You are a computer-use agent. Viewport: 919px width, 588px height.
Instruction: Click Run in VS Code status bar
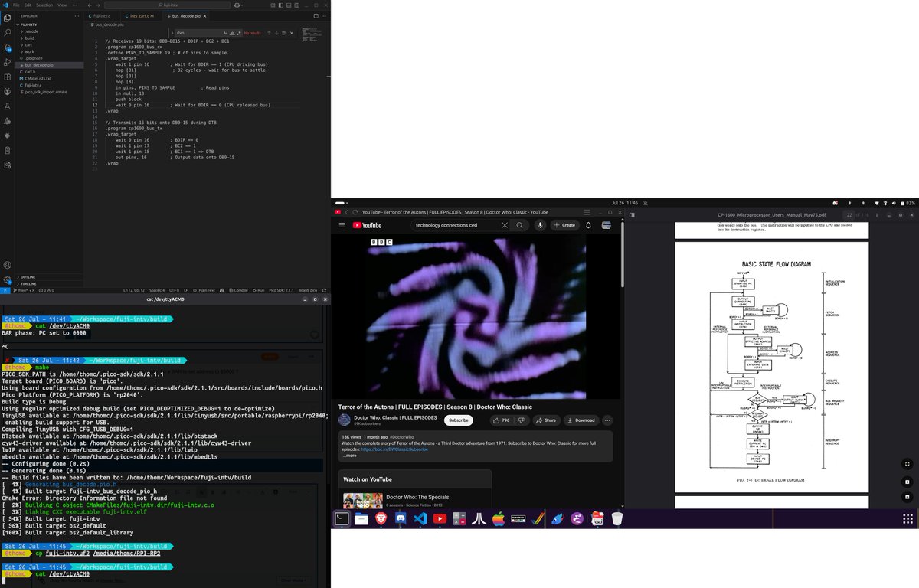pos(259,290)
